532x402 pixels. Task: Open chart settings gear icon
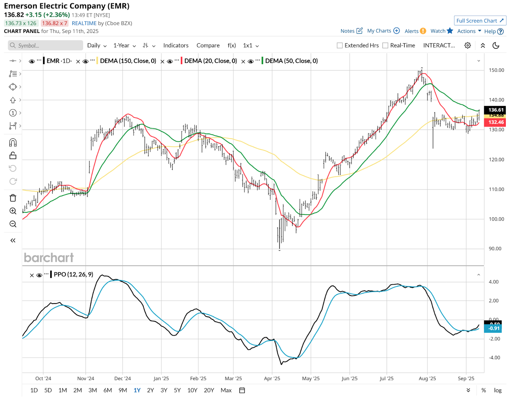tap(467, 46)
